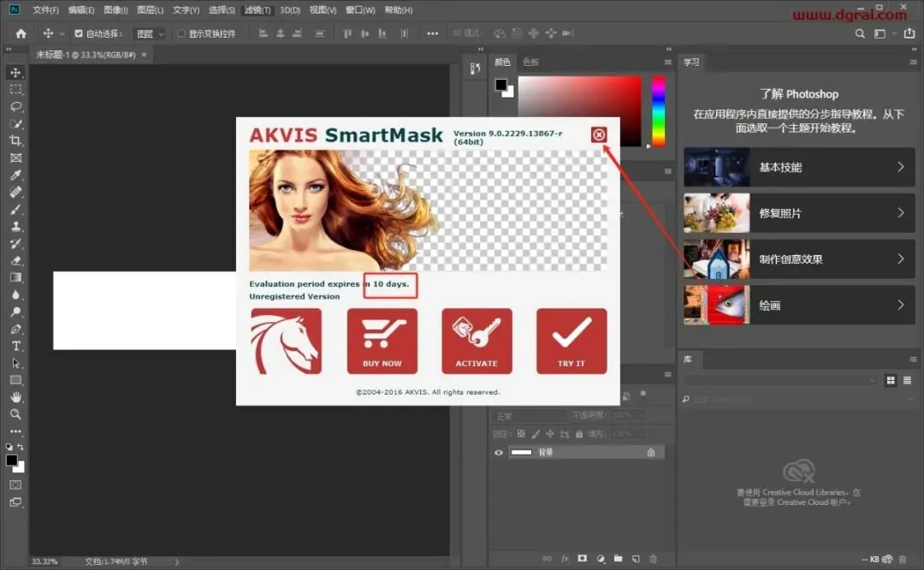Click the share icon at top right

[x=909, y=33]
